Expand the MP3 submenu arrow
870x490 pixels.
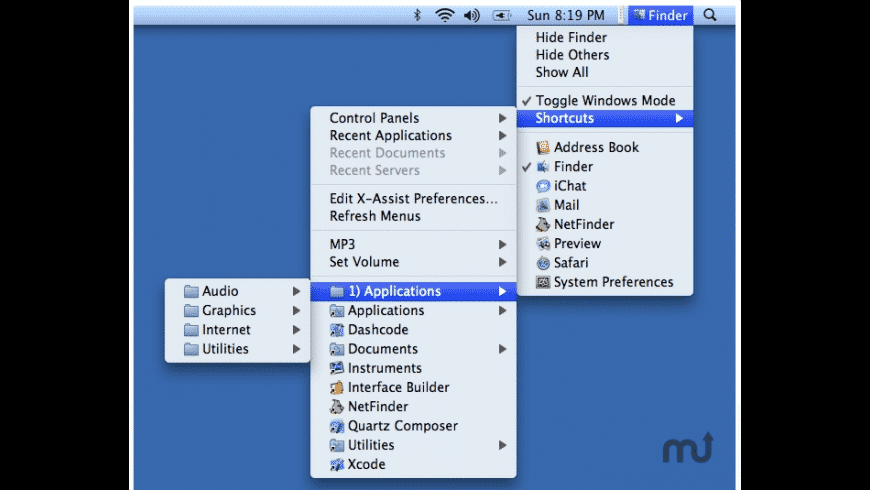[502, 244]
